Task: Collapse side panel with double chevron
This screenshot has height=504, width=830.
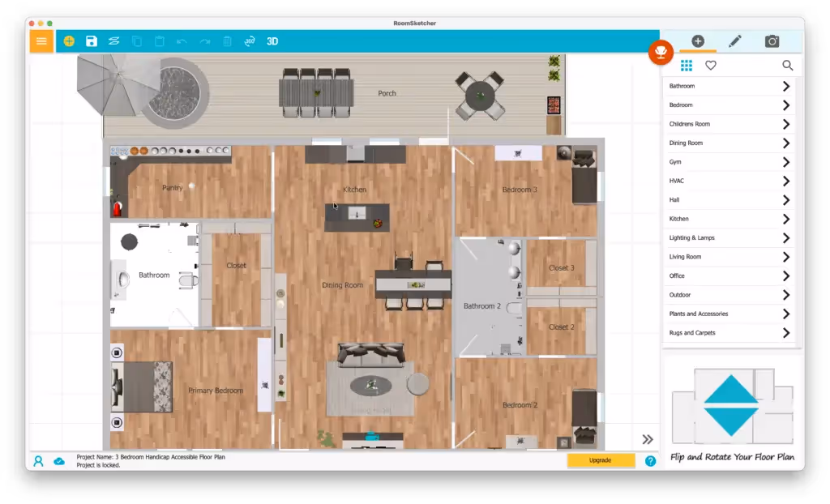Action: point(648,439)
